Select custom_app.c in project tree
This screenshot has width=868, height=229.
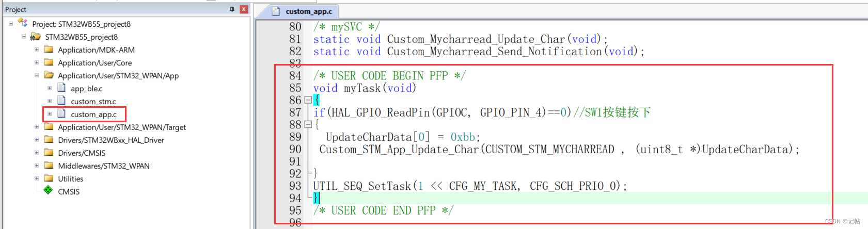tap(93, 114)
